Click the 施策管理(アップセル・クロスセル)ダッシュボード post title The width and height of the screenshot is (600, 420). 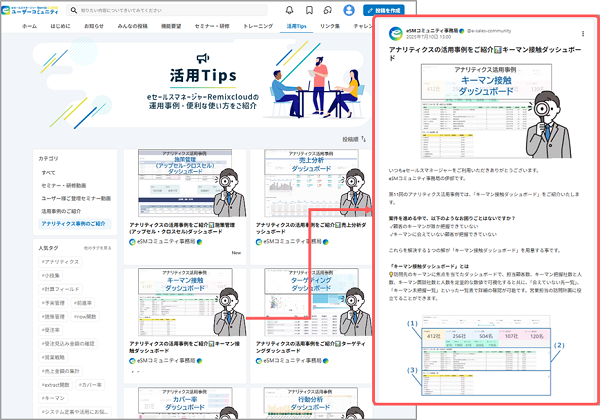click(182, 228)
